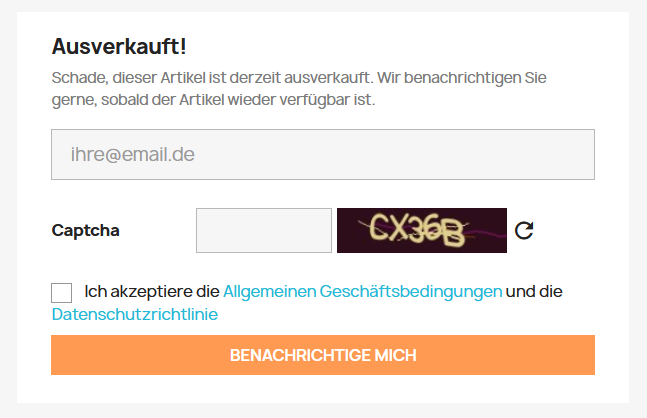Generate a new captcha code
The width and height of the screenshot is (647, 418).
[x=524, y=231]
